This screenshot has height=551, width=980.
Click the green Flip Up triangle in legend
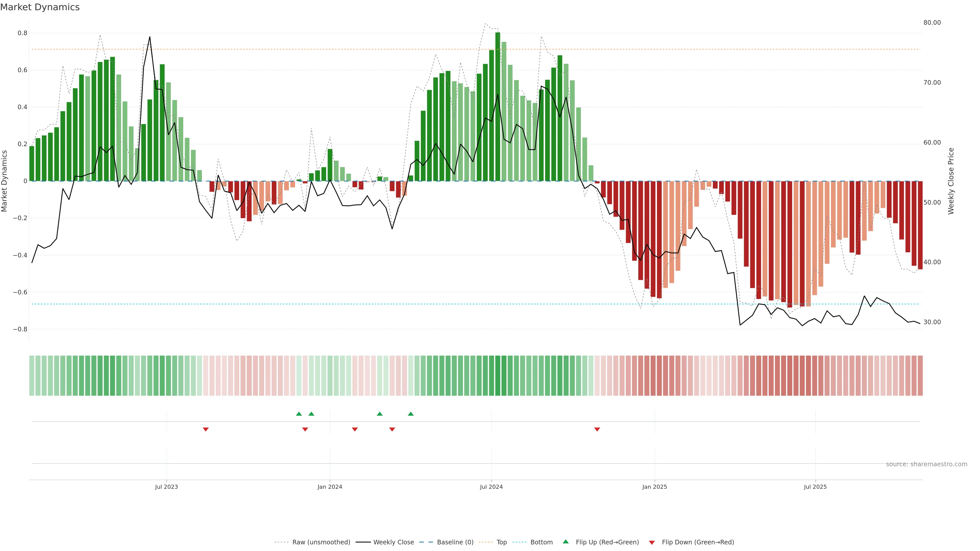pyautogui.click(x=566, y=542)
